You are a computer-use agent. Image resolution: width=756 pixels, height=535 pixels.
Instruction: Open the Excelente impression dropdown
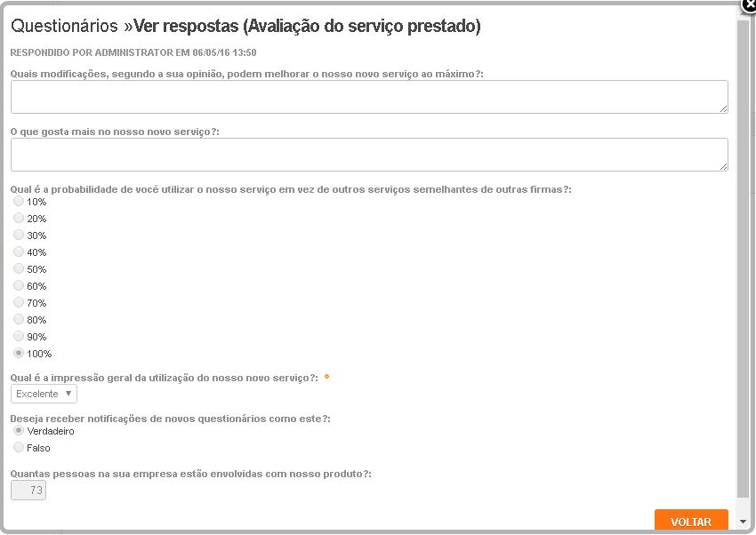coord(44,394)
